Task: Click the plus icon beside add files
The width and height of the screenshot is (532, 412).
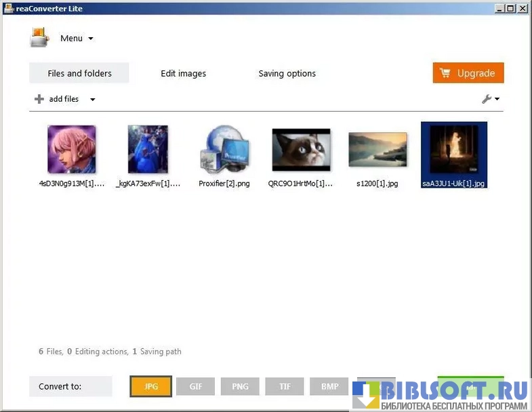Action: point(39,99)
